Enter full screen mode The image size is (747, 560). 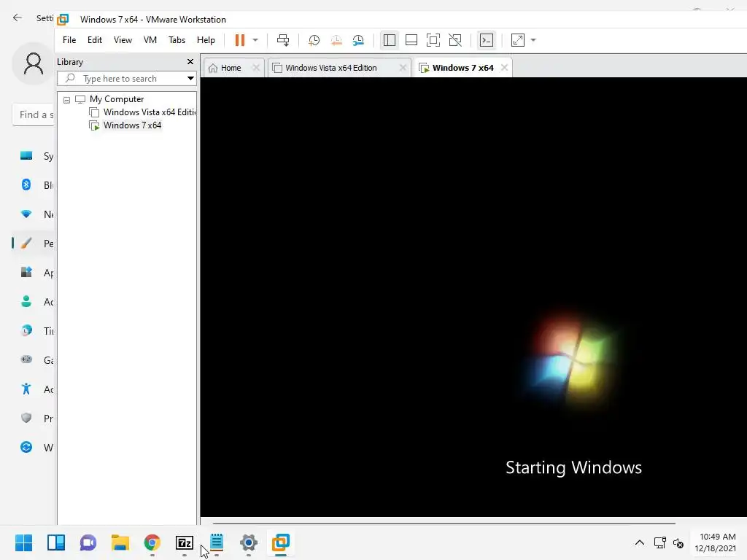coord(433,40)
